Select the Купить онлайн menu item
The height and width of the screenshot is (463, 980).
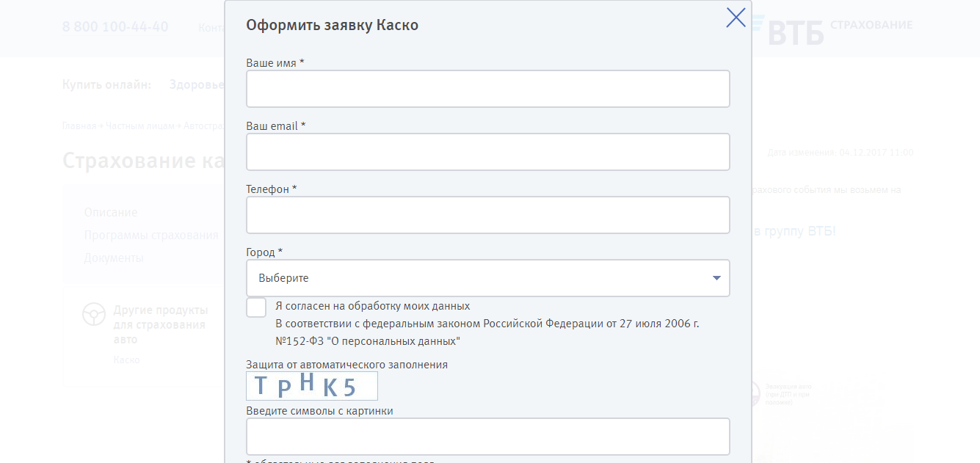[106, 85]
